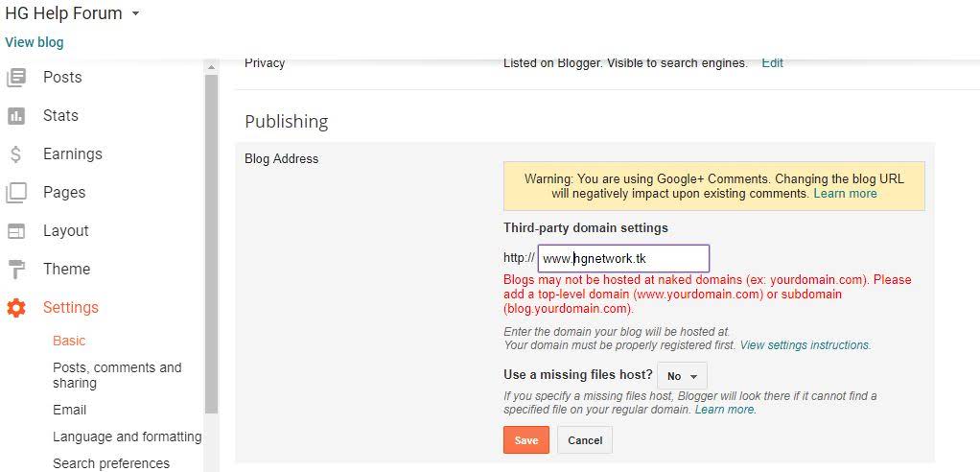Open the Earnings menu item
The image size is (980, 472).
(x=73, y=153)
